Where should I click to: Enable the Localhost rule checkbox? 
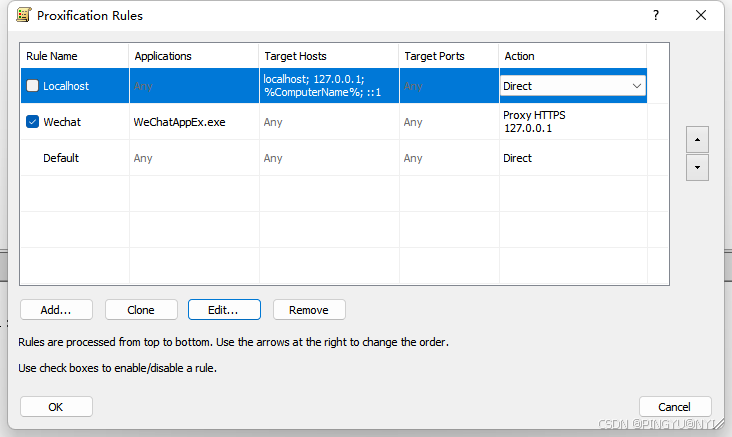pos(32,86)
